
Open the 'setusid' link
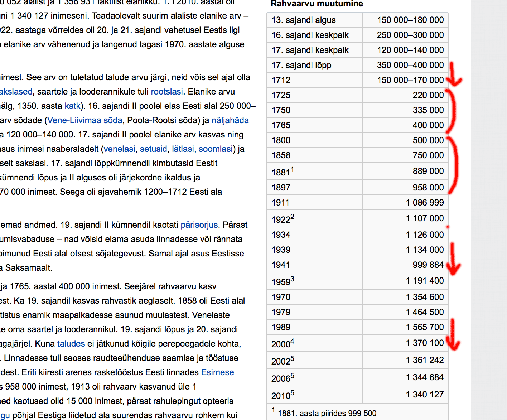click(x=154, y=149)
